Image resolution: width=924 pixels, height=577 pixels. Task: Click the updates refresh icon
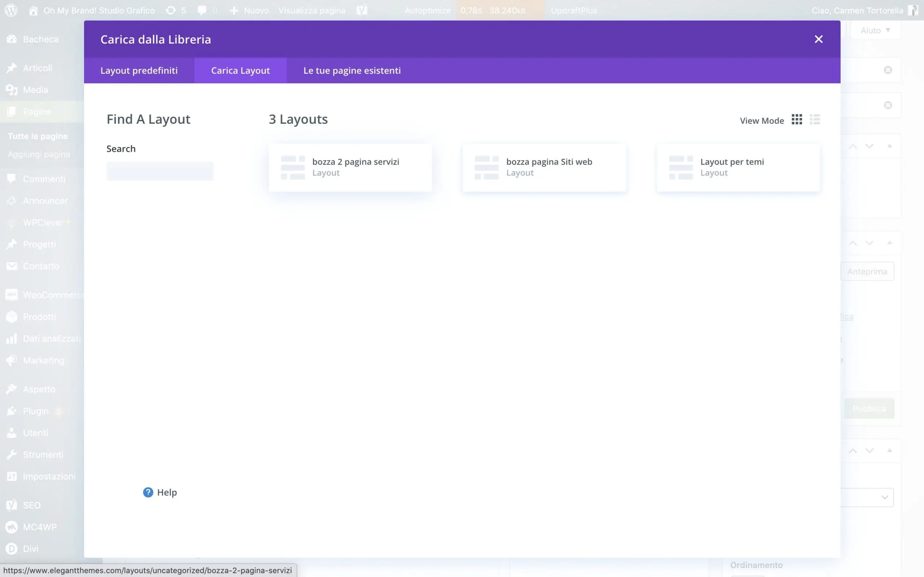pyautogui.click(x=171, y=10)
